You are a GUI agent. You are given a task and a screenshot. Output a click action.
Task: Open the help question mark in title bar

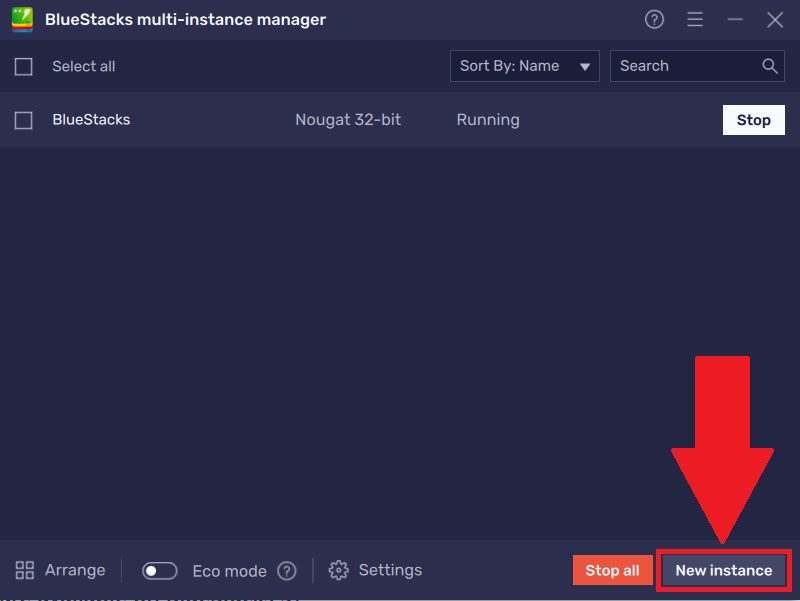click(x=654, y=19)
